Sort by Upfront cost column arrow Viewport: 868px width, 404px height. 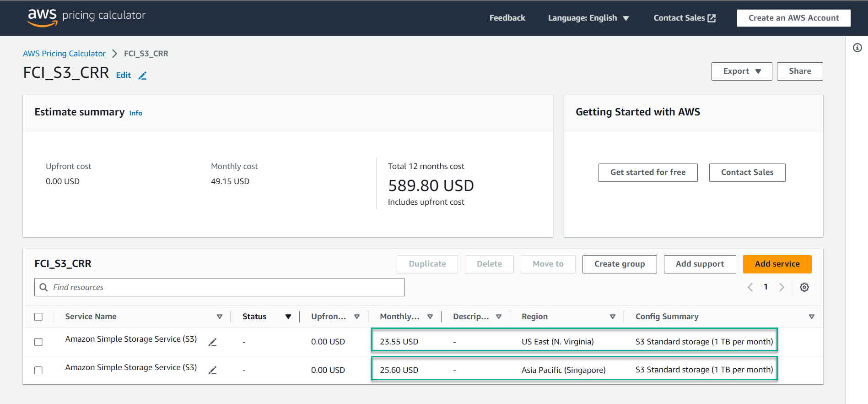(357, 317)
